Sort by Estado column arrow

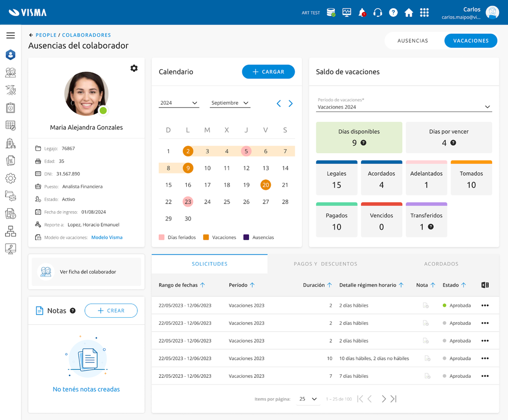coord(463,285)
